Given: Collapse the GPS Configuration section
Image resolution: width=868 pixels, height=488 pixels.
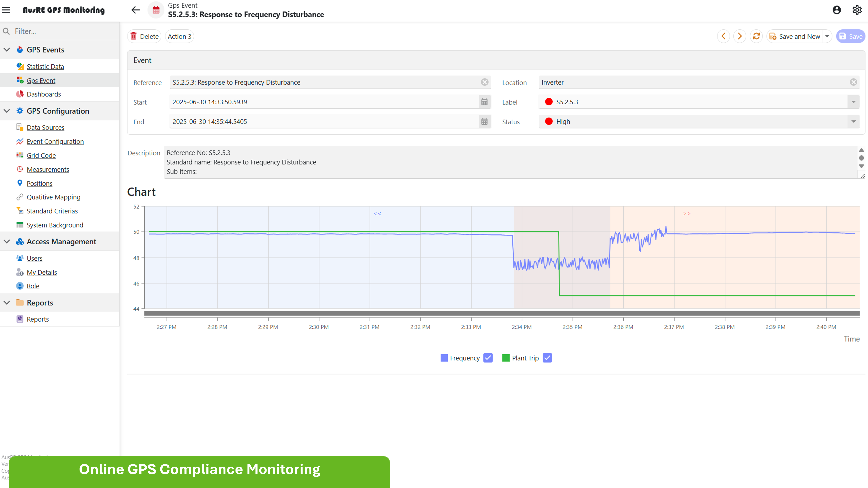Looking at the screenshot, I should click(7, 111).
